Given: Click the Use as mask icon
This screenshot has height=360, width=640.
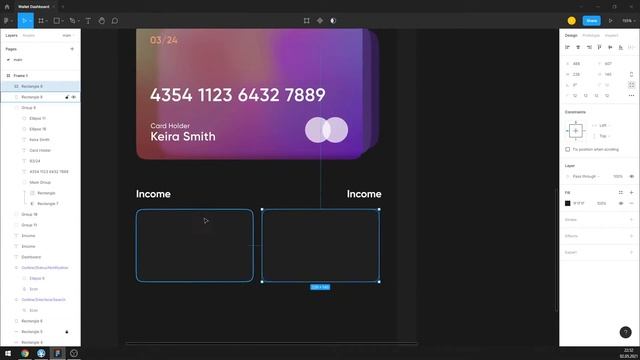Looking at the screenshot, I should coord(333,21).
